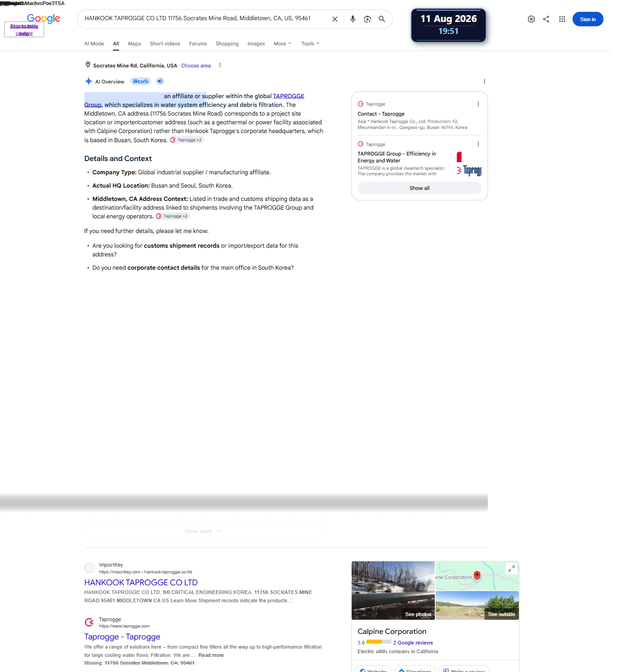The height and width of the screenshot is (672, 618).
Task: Click 'Electric utility company in California' text
Action: coord(398,651)
